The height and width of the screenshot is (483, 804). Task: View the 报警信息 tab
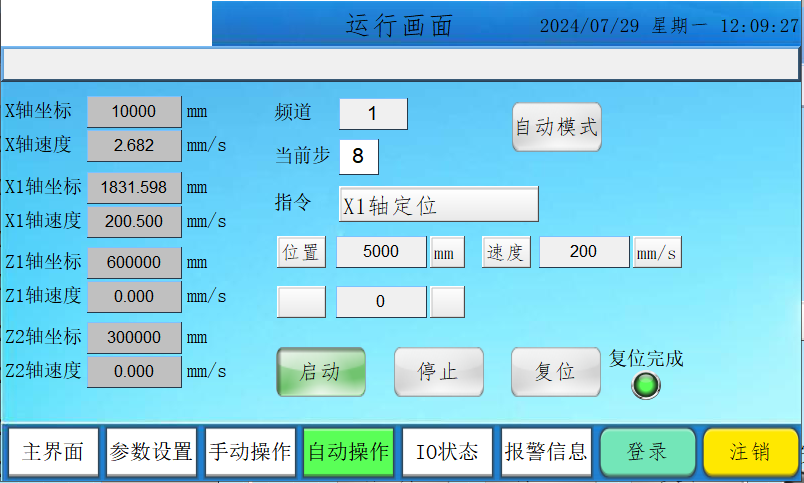pyautogui.click(x=545, y=452)
